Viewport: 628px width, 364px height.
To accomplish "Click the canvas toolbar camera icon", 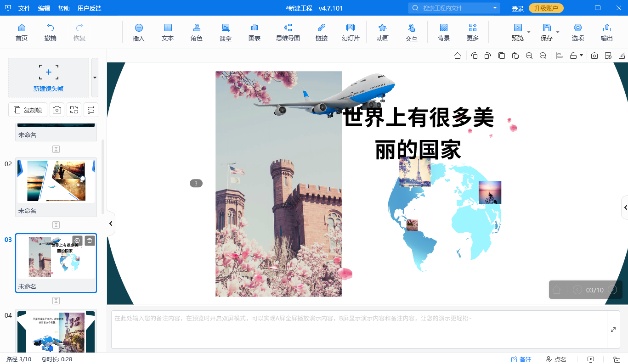I will (x=594, y=56).
